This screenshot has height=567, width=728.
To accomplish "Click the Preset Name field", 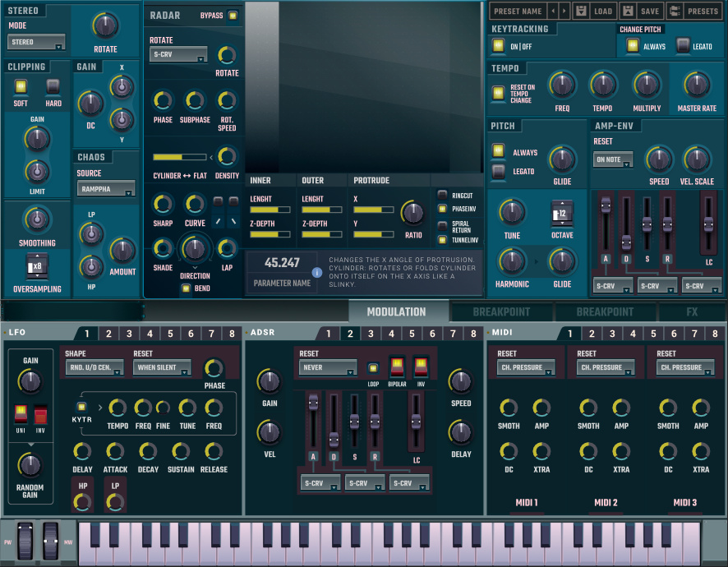I will coord(518,11).
